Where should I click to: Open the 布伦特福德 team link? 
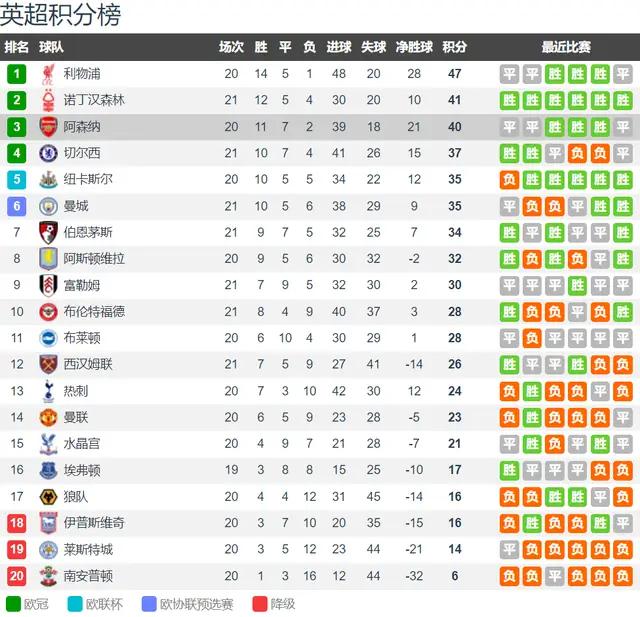tap(94, 312)
